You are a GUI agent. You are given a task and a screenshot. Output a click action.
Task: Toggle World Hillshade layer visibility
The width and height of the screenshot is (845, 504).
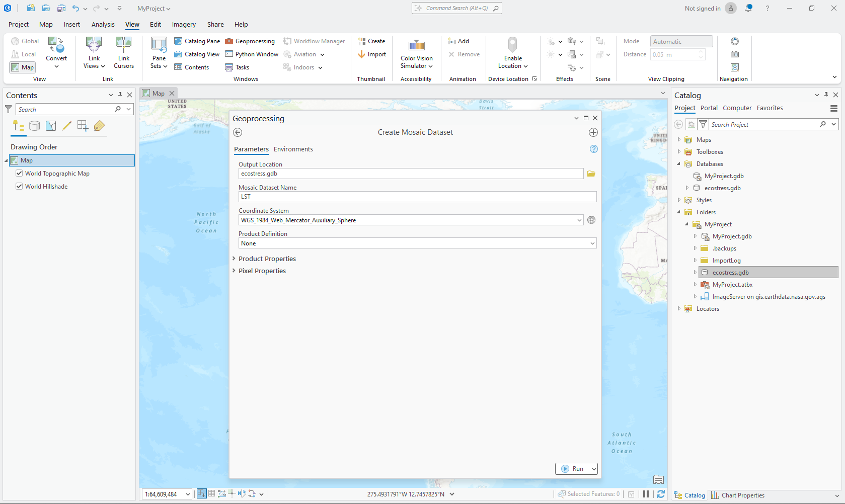click(19, 186)
